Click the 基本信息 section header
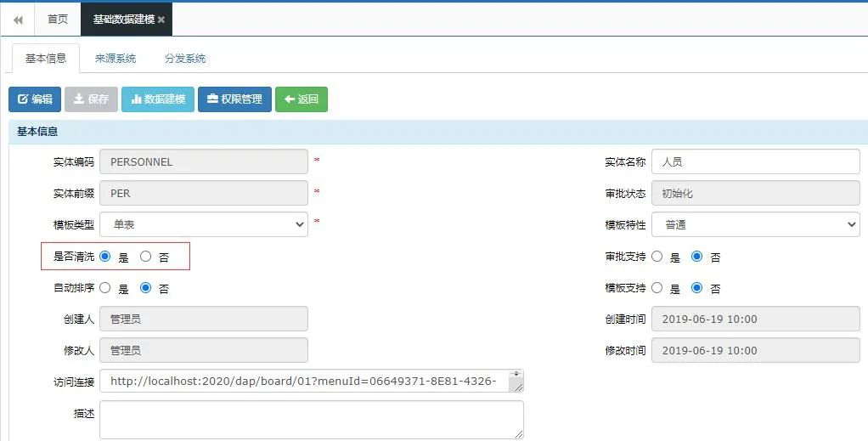Viewport: 868px width, 441px height. point(438,132)
